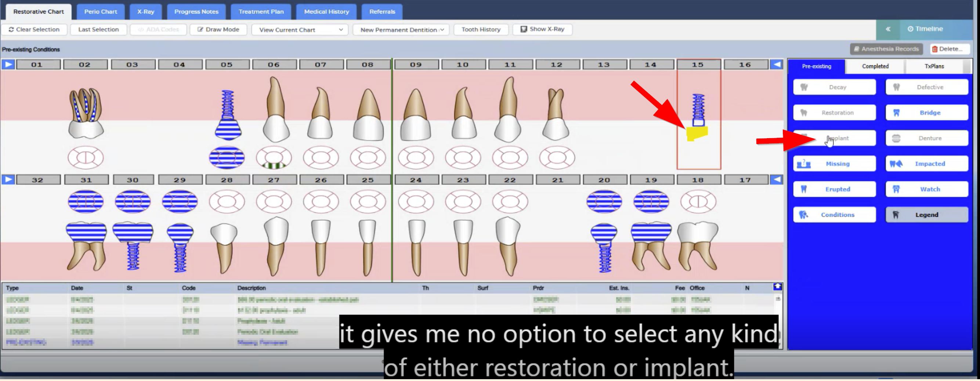The height and width of the screenshot is (381, 980).
Task: Click the tooth 05 implant crown graphic
Action: point(228,115)
